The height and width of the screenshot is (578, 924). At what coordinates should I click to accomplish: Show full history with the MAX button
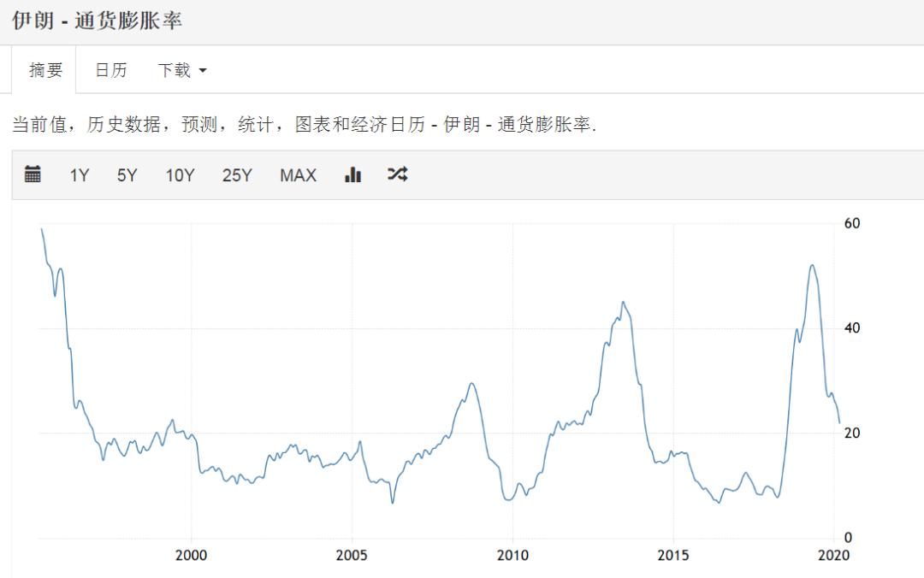click(x=297, y=174)
